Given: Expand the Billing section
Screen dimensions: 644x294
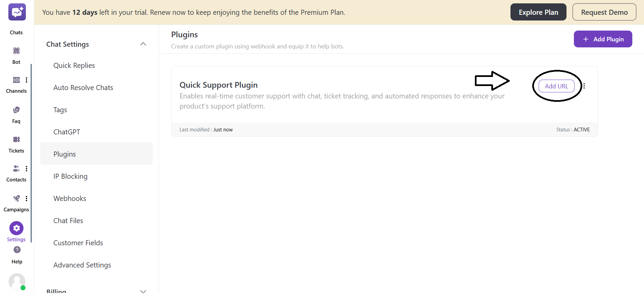Looking at the screenshot, I should pyautogui.click(x=143, y=290).
